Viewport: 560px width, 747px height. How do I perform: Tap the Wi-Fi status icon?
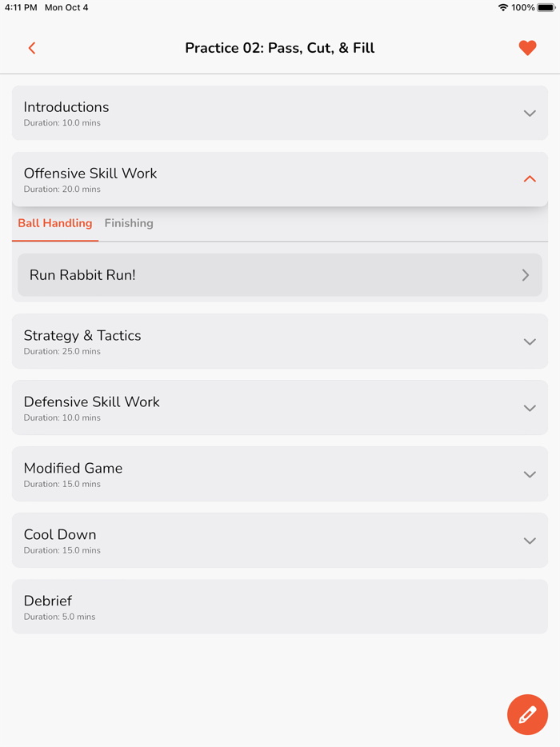502,7
